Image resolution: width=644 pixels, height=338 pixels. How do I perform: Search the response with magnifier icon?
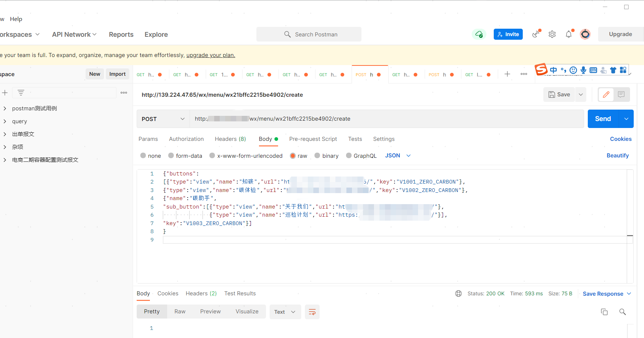[x=622, y=312]
